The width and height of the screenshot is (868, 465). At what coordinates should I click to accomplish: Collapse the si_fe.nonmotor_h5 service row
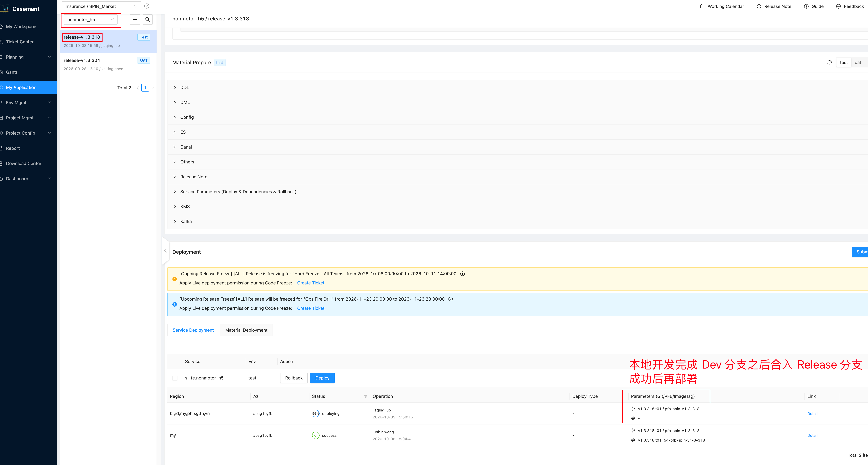click(175, 378)
